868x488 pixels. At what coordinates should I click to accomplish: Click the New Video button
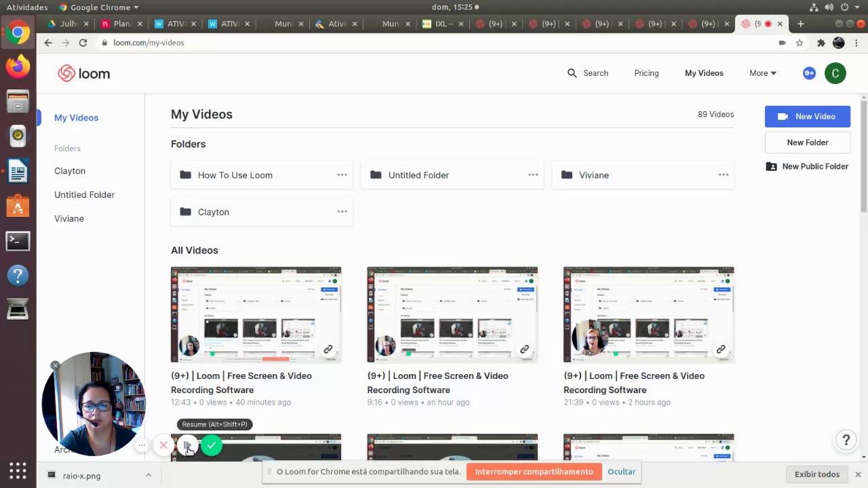[808, 117]
